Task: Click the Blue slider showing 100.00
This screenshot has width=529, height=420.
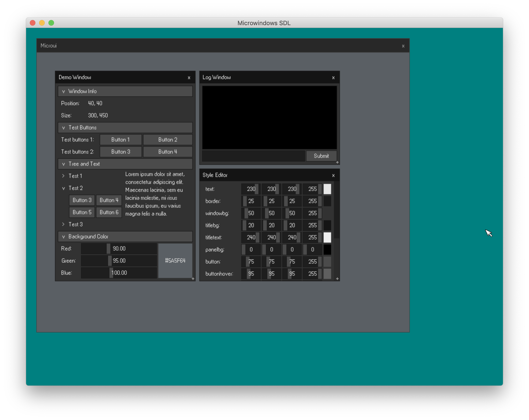Action: click(119, 273)
